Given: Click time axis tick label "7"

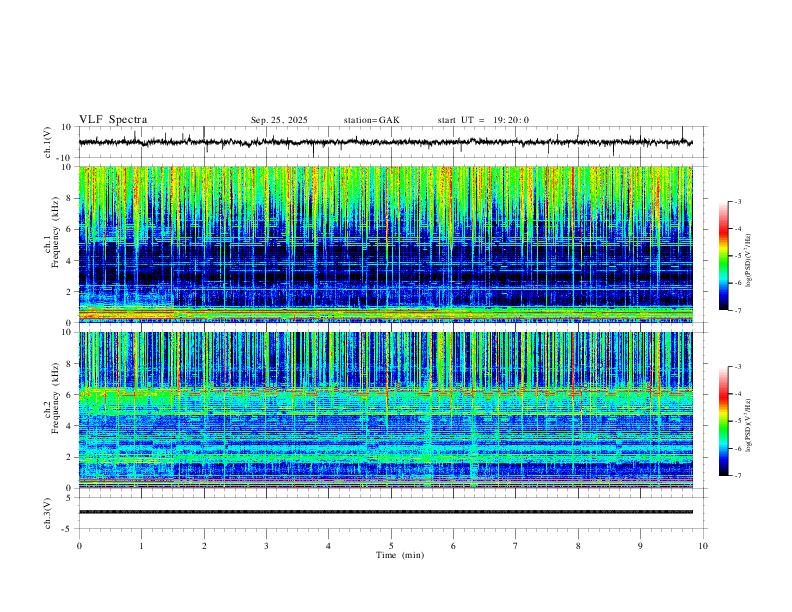Looking at the screenshot, I should (x=516, y=546).
